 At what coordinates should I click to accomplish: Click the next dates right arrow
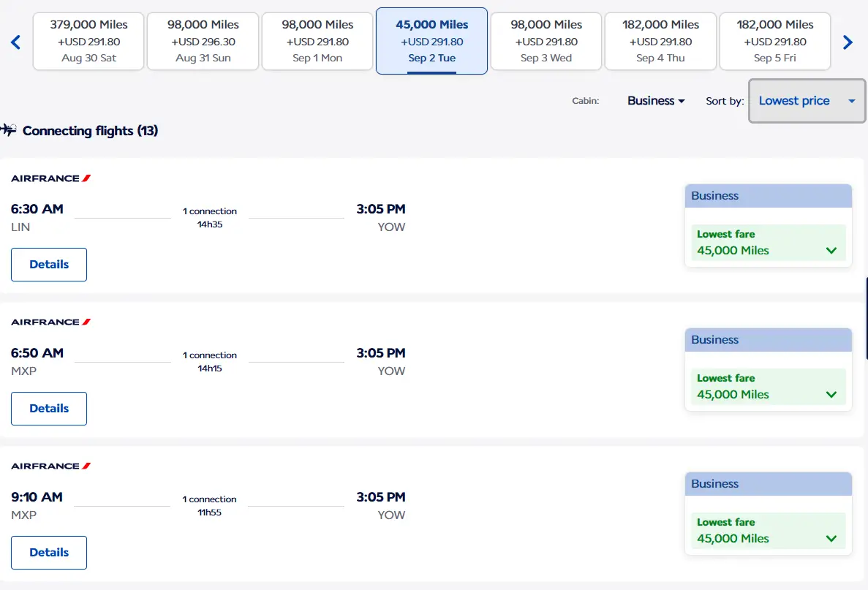tap(848, 42)
